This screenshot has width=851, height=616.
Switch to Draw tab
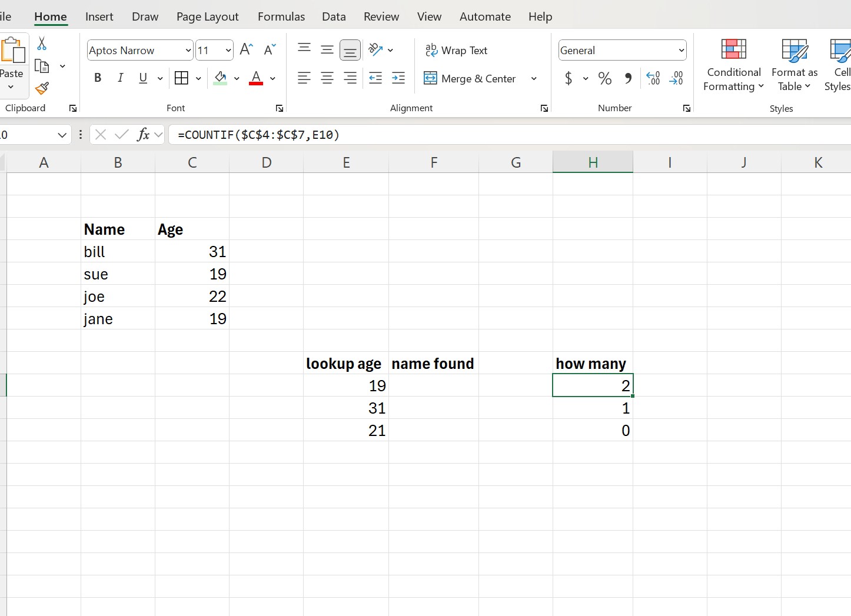(145, 16)
